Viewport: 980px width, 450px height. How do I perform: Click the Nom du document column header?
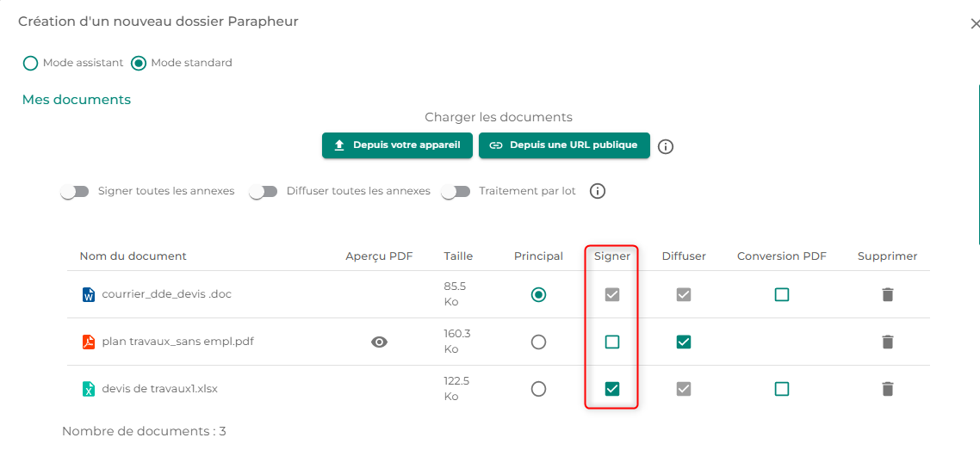coord(133,256)
